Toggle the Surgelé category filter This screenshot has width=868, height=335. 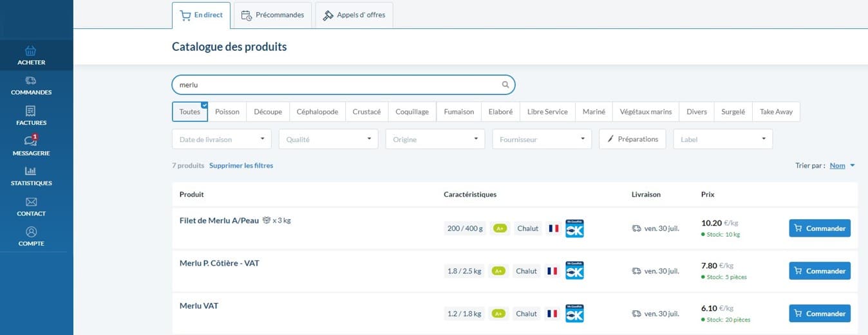pyautogui.click(x=733, y=112)
